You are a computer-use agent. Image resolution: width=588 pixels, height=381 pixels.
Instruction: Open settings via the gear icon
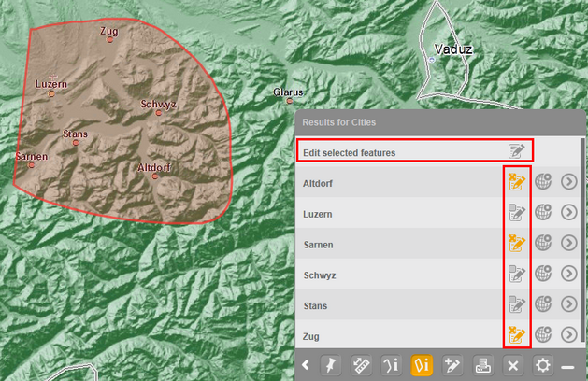point(542,365)
